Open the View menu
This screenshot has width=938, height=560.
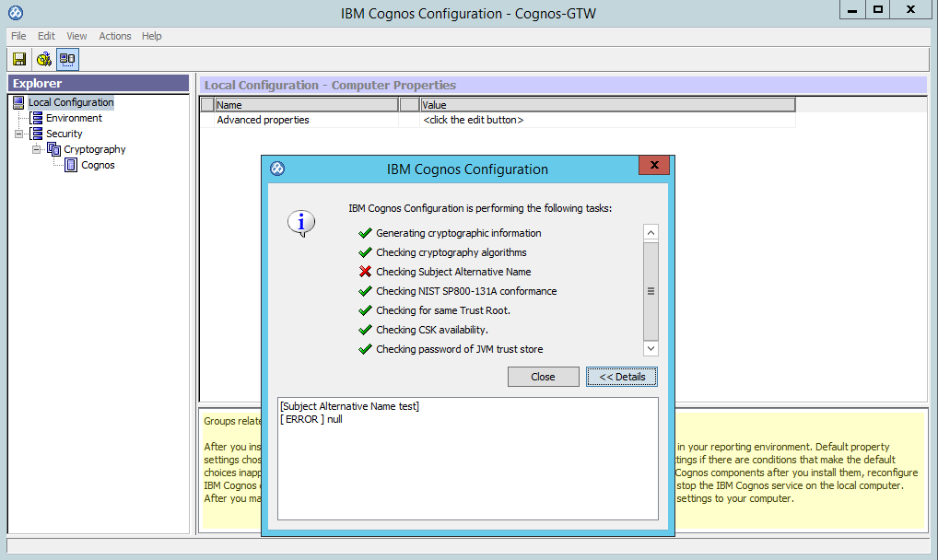76,36
